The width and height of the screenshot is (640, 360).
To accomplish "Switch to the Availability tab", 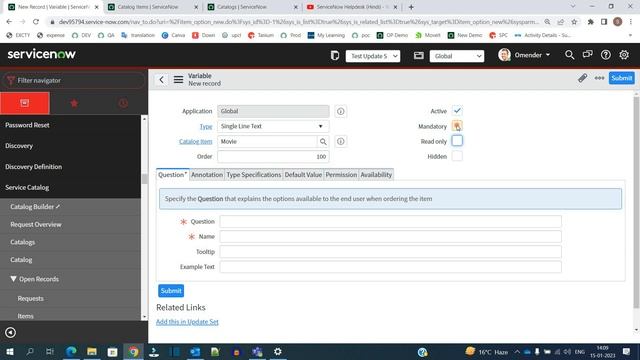I will pyautogui.click(x=376, y=175).
